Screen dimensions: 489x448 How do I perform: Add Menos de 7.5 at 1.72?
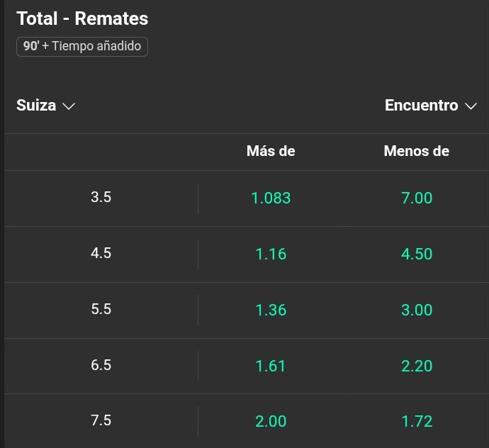pyautogui.click(x=416, y=421)
